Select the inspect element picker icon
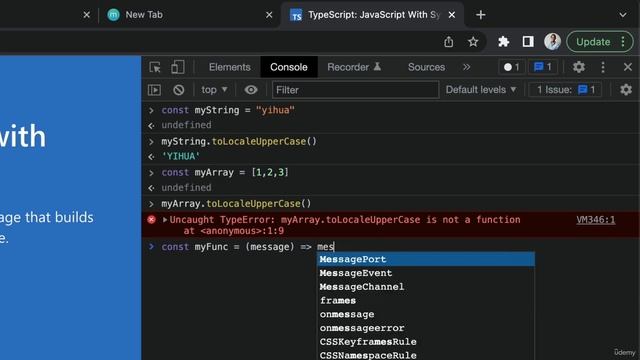Viewport: 640px width, 360px height. click(x=155, y=67)
